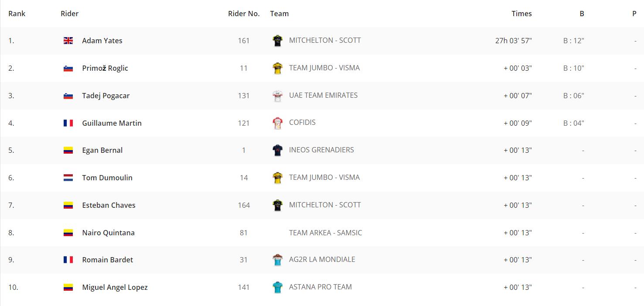Image resolution: width=644 pixels, height=306 pixels.
Task: Click the Astana Pro Team jersey icon
Action: pyautogui.click(x=277, y=287)
